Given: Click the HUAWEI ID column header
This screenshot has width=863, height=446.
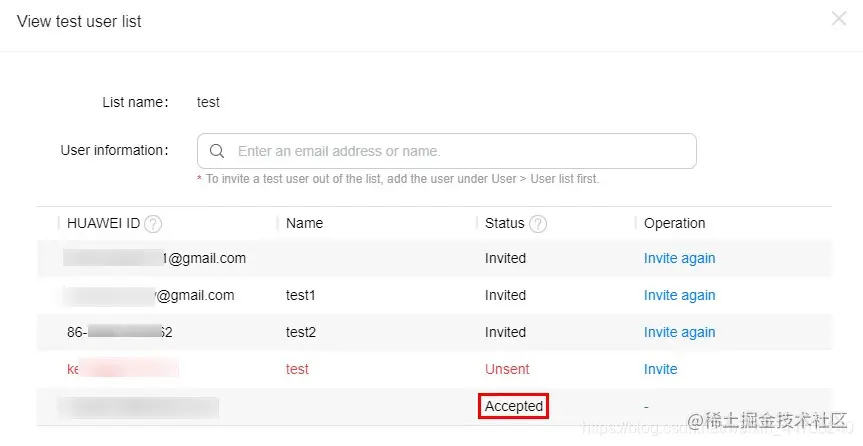Looking at the screenshot, I should pos(103,223).
